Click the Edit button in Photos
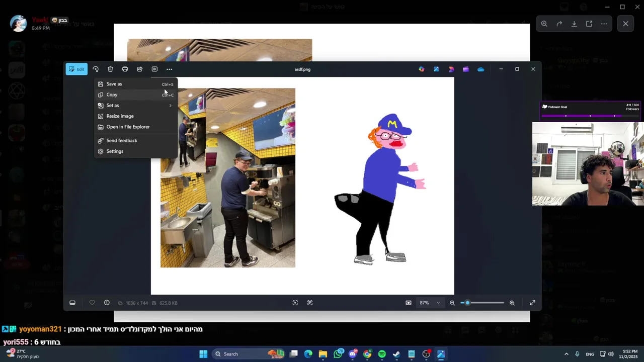The image size is (644, 362). click(x=76, y=69)
